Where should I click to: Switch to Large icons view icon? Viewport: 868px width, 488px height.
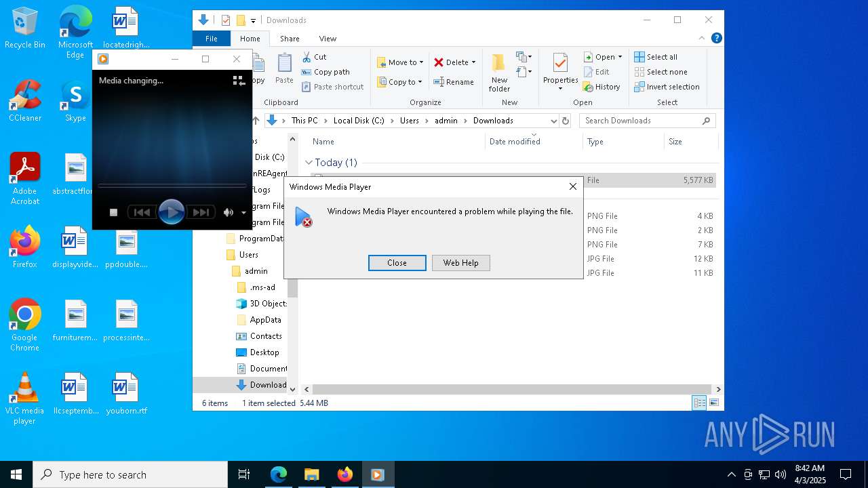point(713,403)
